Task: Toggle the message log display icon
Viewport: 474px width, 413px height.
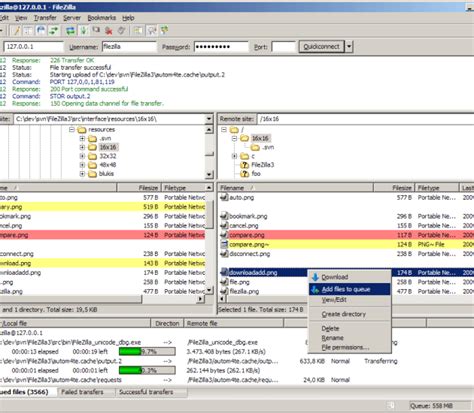Action: [16, 31]
